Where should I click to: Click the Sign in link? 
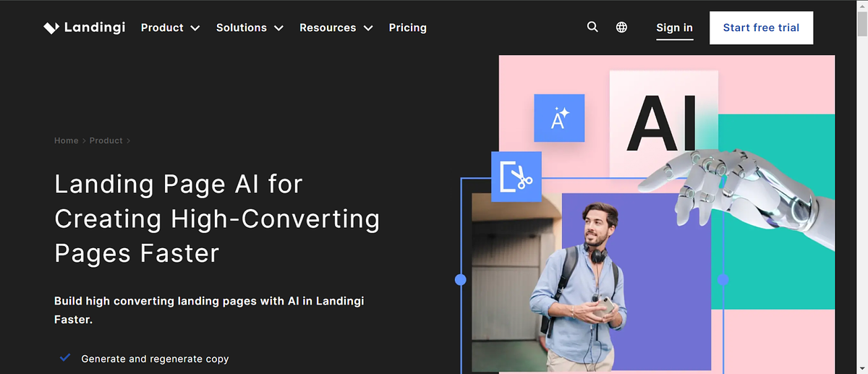[674, 27]
